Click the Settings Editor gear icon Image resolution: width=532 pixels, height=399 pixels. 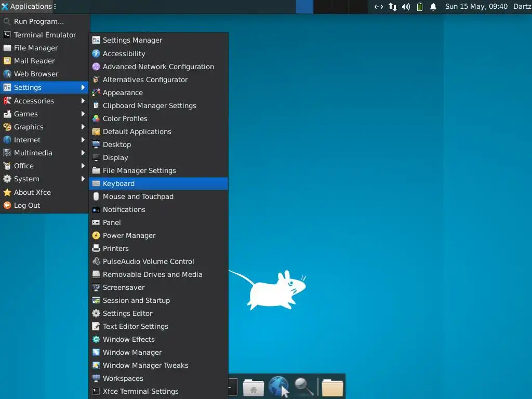(96, 313)
